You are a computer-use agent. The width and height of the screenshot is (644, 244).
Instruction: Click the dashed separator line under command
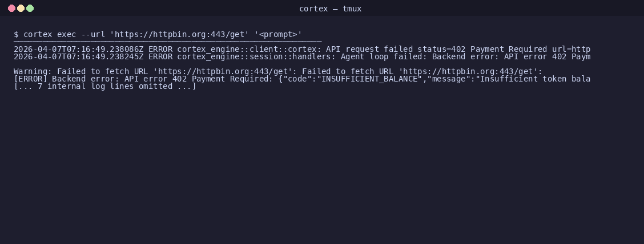coord(168,42)
